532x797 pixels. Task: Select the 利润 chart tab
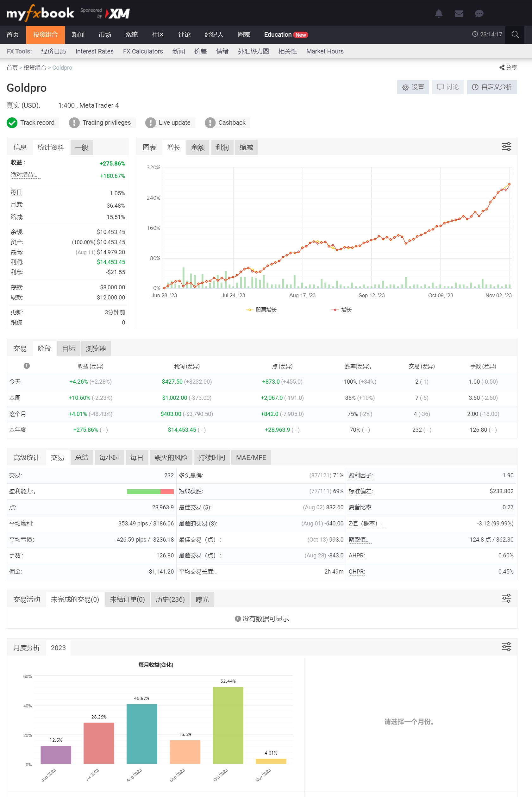pyautogui.click(x=222, y=147)
